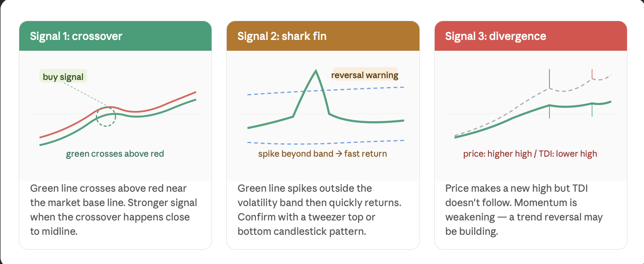Select the 'Signal 2: shark fin' header
Viewport: 644px width, 264px height.
point(323,36)
